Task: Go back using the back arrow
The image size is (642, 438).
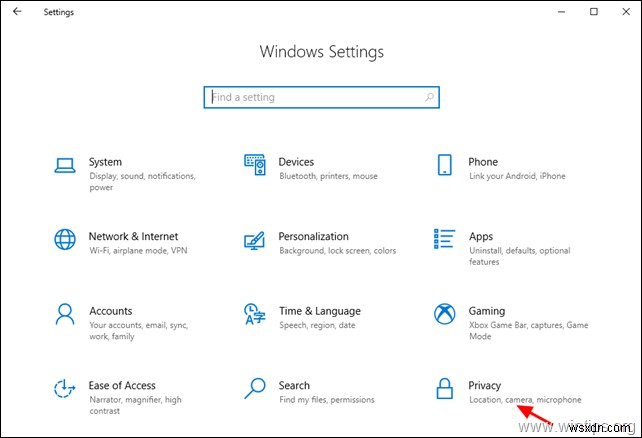Action: [x=17, y=12]
